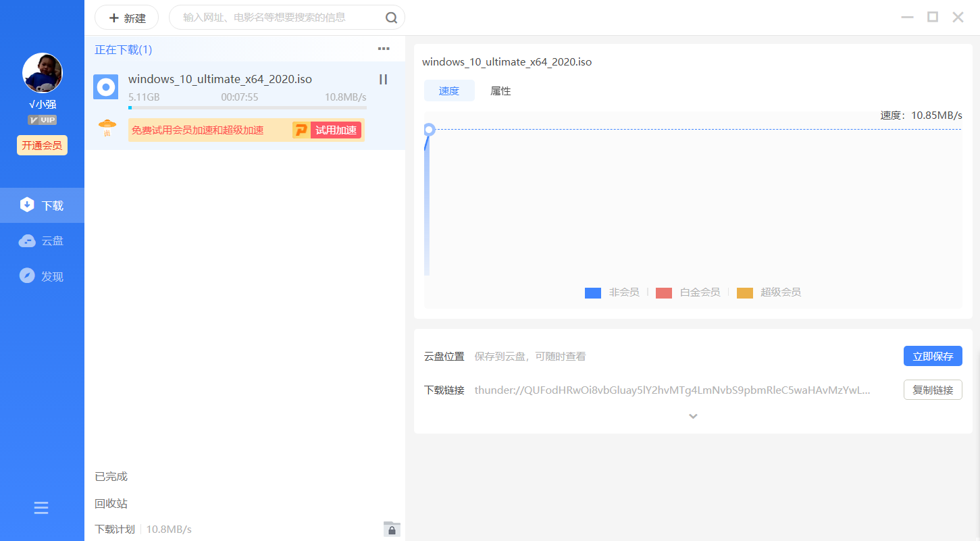Open the hamburger menu at sidebar bottom
This screenshot has width=980, height=541.
pyautogui.click(x=41, y=508)
